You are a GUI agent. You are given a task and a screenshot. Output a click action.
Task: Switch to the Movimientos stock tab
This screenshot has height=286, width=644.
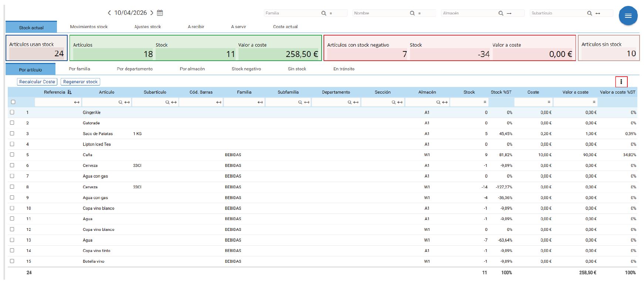(89, 27)
